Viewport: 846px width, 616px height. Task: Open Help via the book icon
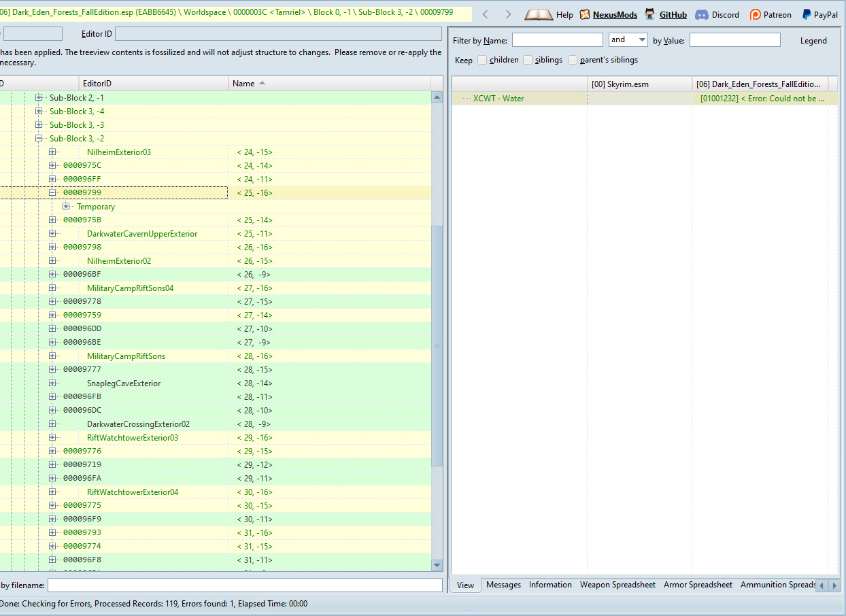tap(538, 14)
